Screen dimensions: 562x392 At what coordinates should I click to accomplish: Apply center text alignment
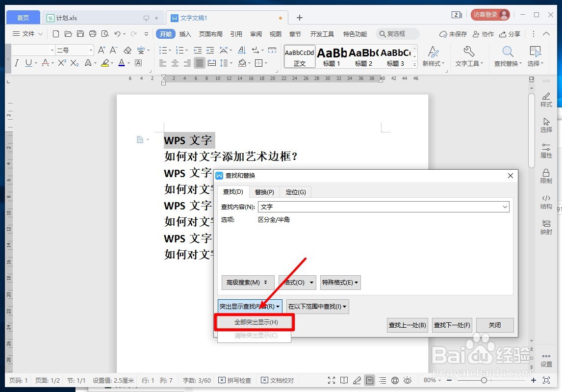175,63
